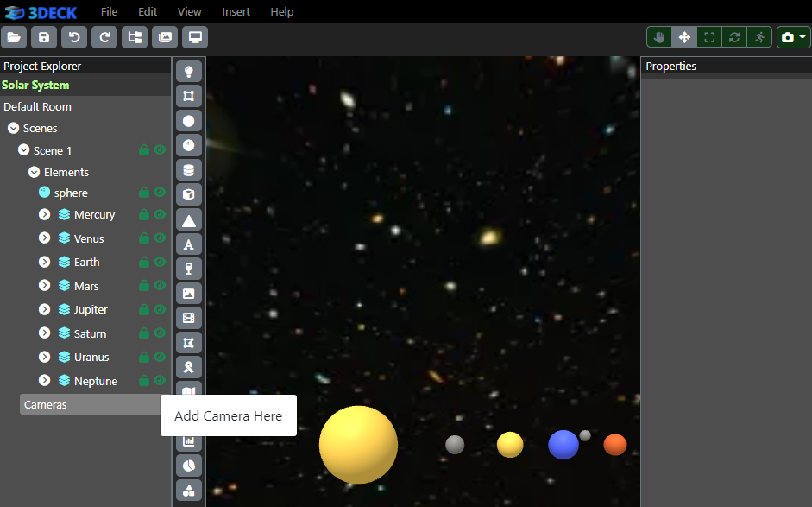The height and width of the screenshot is (507, 812).
Task: Save the project with the floppy disk icon
Action: [44, 37]
